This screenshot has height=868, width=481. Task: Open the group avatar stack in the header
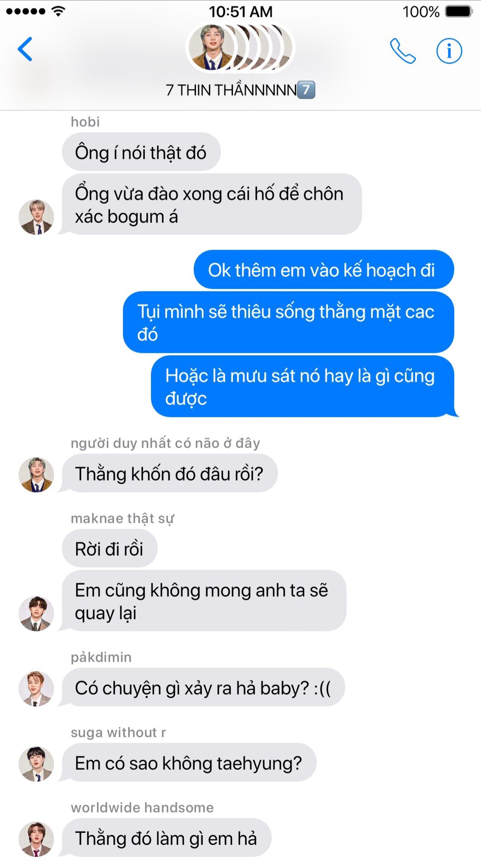240,47
